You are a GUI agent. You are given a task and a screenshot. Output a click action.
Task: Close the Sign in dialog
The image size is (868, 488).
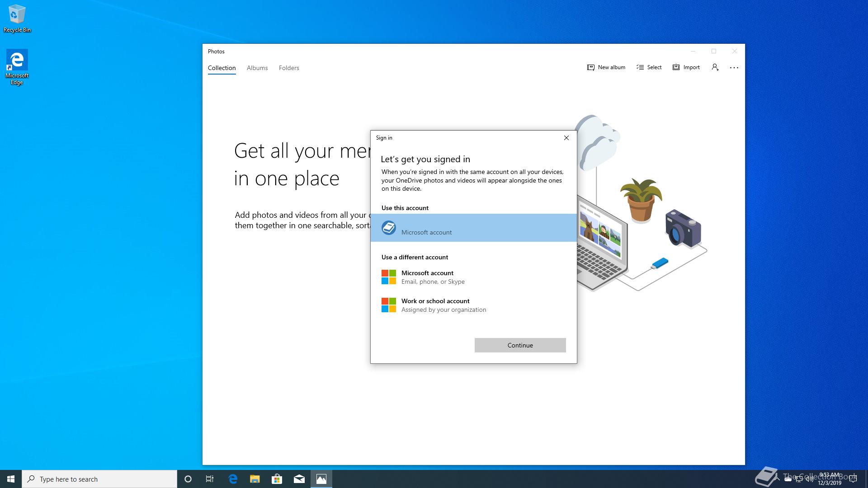[x=566, y=138]
